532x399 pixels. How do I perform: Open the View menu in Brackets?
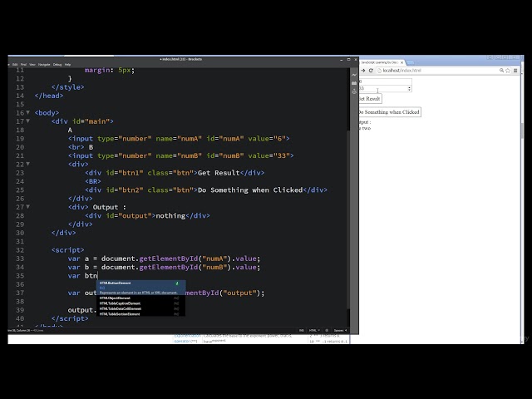point(32,65)
